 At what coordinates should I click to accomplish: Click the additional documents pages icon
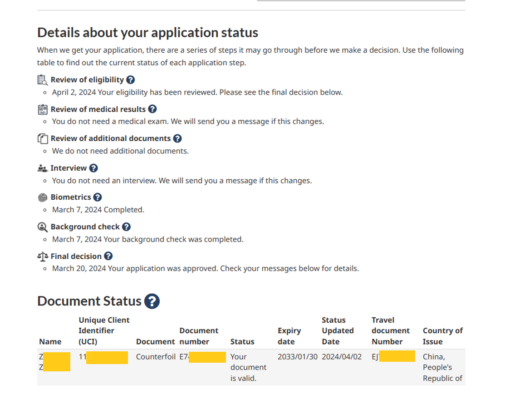tap(42, 139)
